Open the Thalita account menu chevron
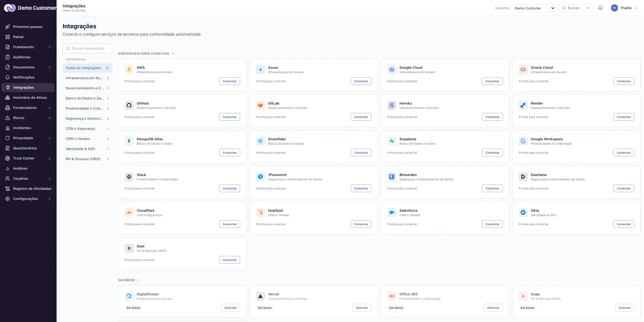The height and width of the screenshot is (322, 644). (x=636, y=8)
